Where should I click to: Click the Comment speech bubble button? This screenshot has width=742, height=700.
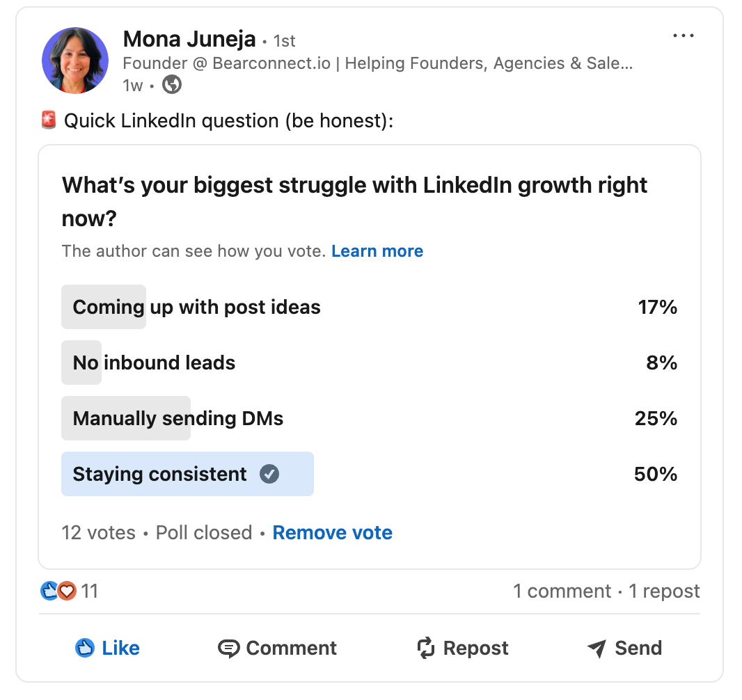pyautogui.click(x=277, y=649)
